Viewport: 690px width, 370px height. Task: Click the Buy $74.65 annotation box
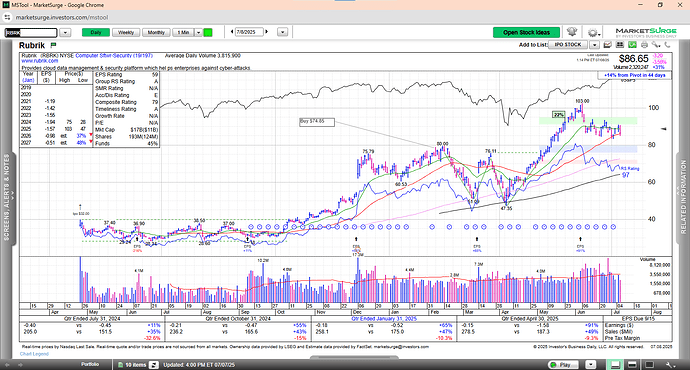click(317, 122)
